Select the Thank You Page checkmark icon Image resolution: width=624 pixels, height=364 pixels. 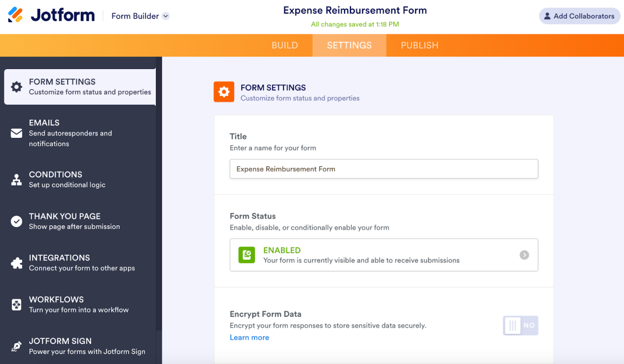coord(16,221)
